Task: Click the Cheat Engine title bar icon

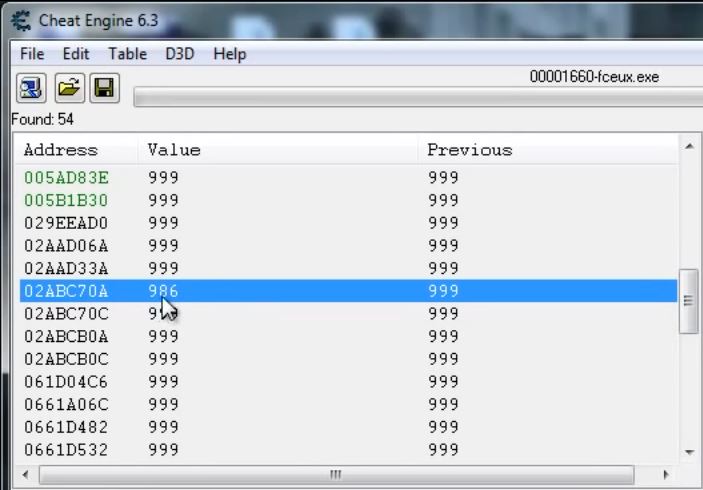Action: (x=20, y=20)
